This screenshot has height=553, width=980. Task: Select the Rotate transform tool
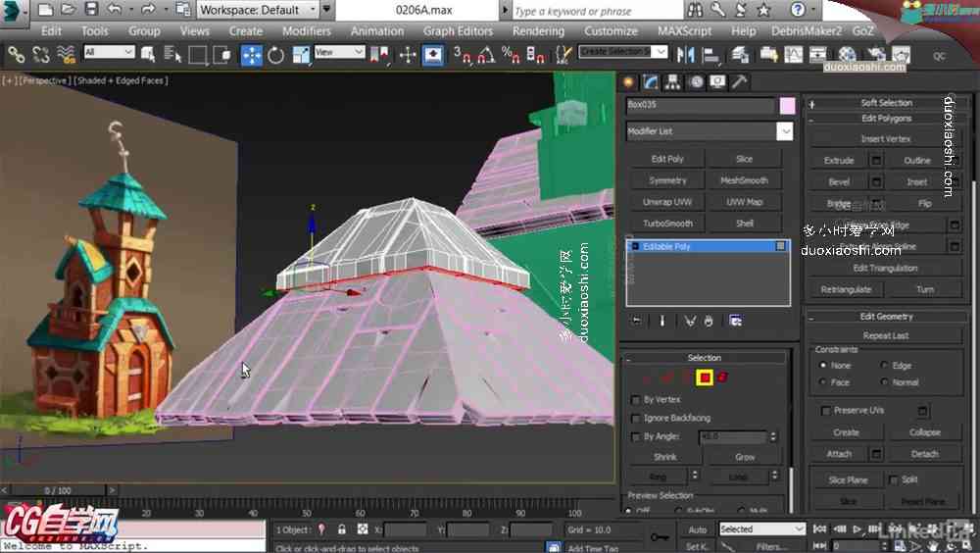(275, 55)
